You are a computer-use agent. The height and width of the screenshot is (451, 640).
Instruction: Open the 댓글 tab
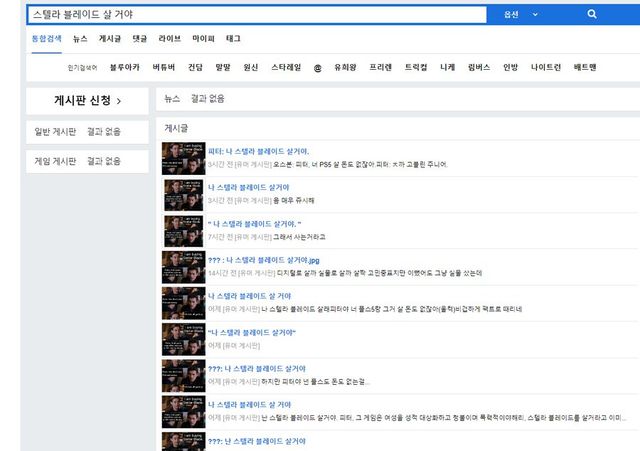coord(139,38)
